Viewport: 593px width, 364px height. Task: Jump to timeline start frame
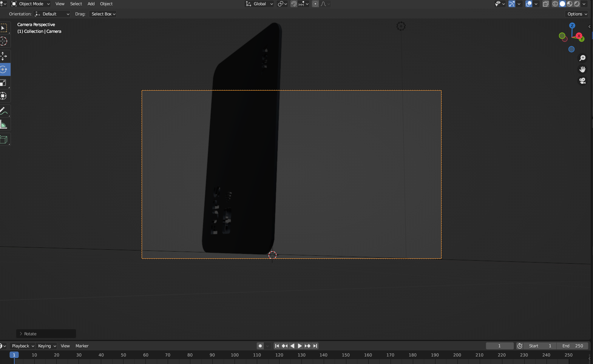pyautogui.click(x=277, y=346)
